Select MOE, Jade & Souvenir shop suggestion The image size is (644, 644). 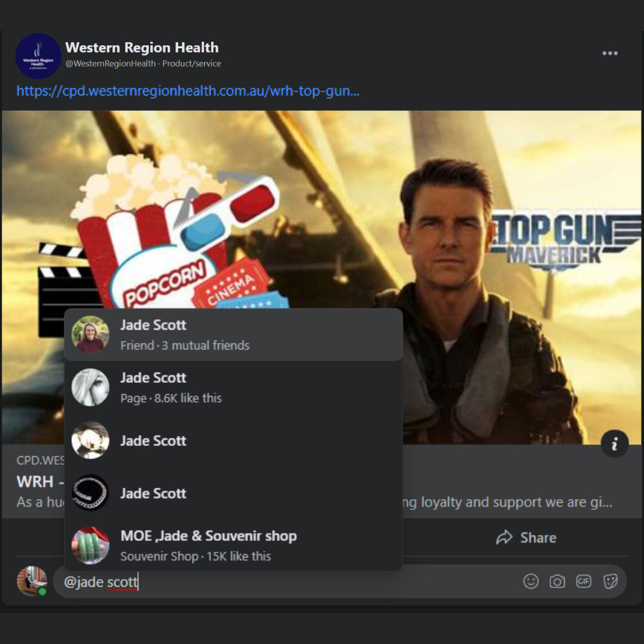click(233, 546)
